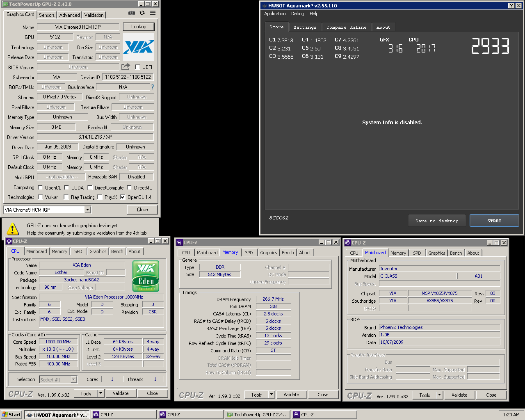Click the yellow warning icon below GPU-Z
525x420 pixels.
pos(13,228)
